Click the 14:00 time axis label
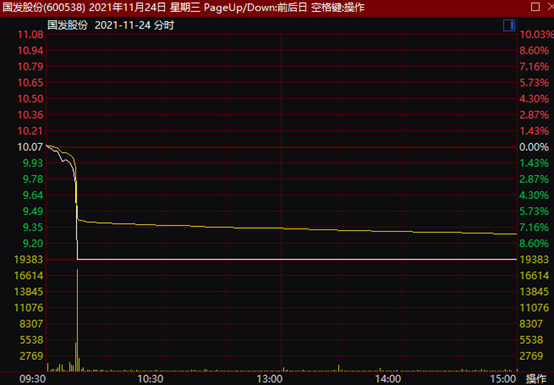Image resolution: width=554 pixels, height=385 pixels. [388, 379]
